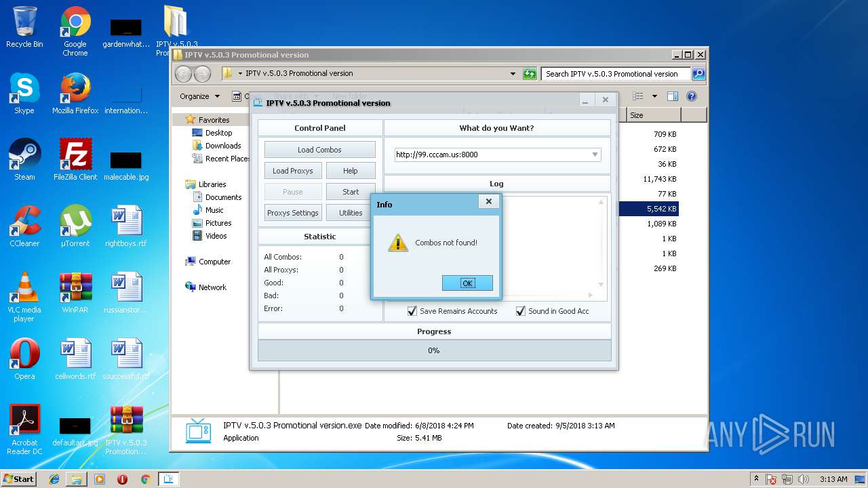868x488 pixels.
Task: Toggle Save Remains Accounts checkbox
Action: pyautogui.click(x=412, y=311)
